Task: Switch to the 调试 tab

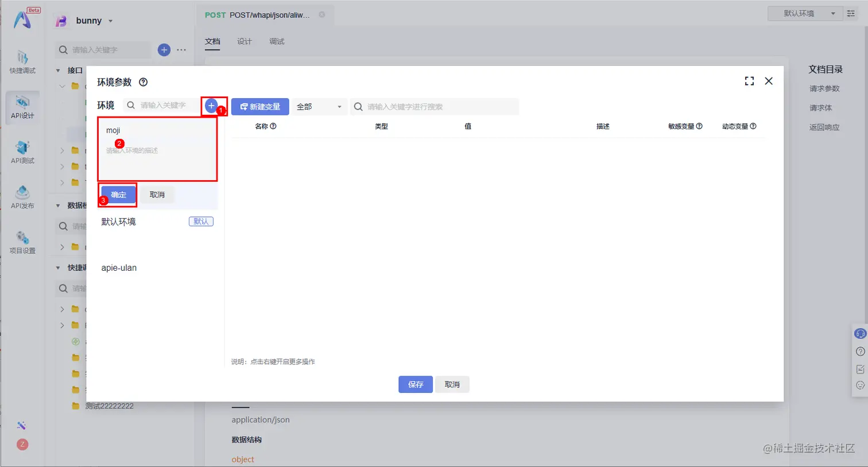Action: (x=277, y=41)
